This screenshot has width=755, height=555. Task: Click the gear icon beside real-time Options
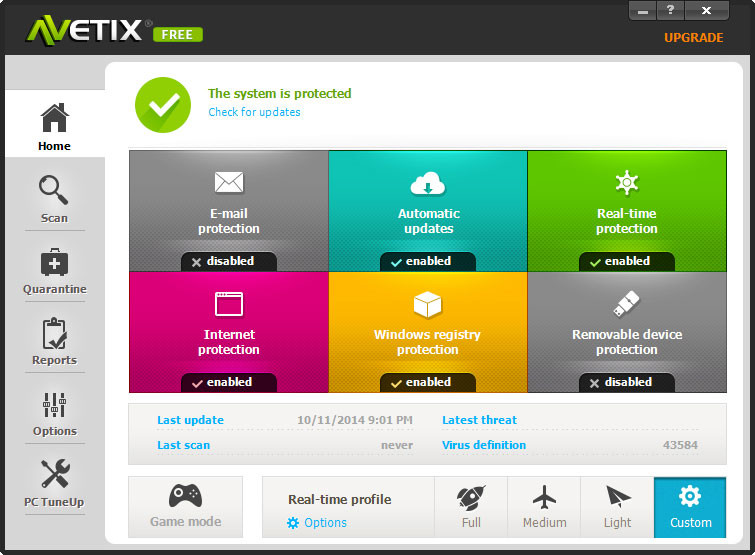click(293, 523)
